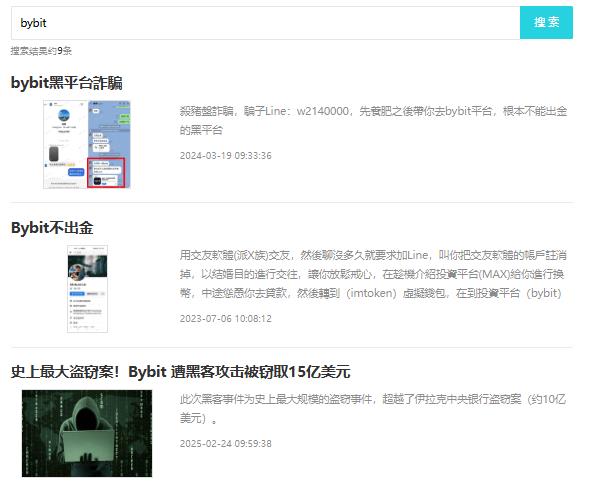
Task: Open the profile screenshot thumbnail for Bybit不出金
Action: click(87, 289)
